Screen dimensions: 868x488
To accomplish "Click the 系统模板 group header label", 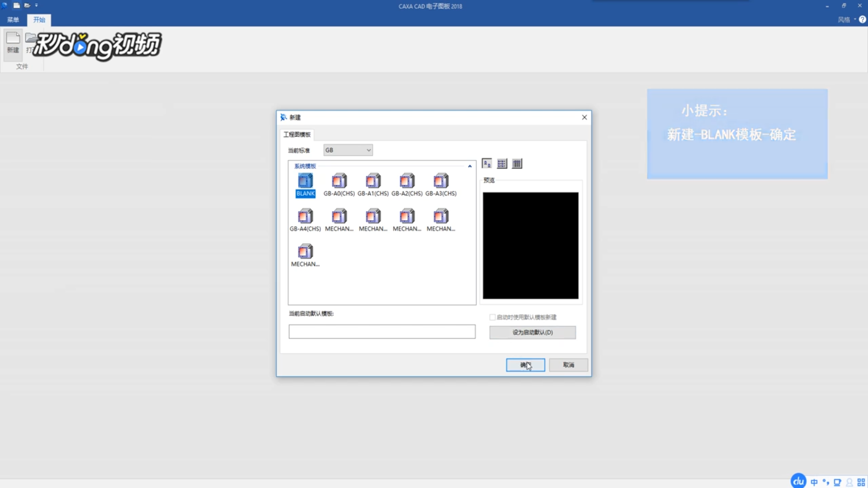I will click(x=305, y=166).
